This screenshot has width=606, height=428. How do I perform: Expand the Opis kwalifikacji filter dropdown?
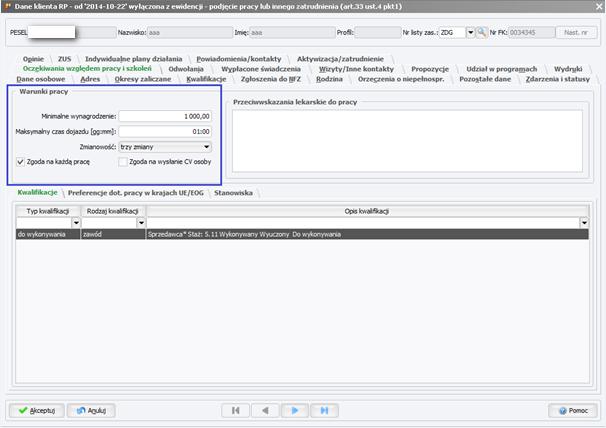(x=584, y=223)
